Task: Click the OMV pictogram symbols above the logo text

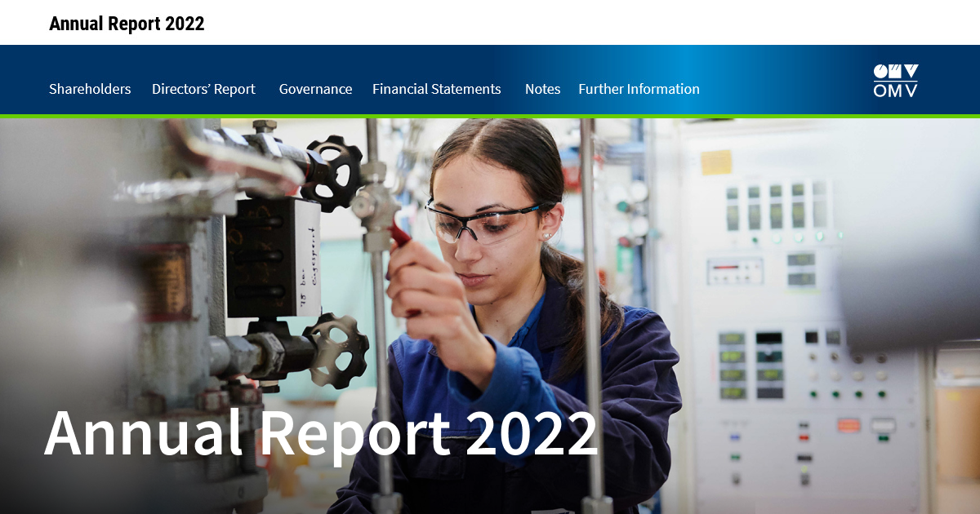Action: (x=895, y=72)
